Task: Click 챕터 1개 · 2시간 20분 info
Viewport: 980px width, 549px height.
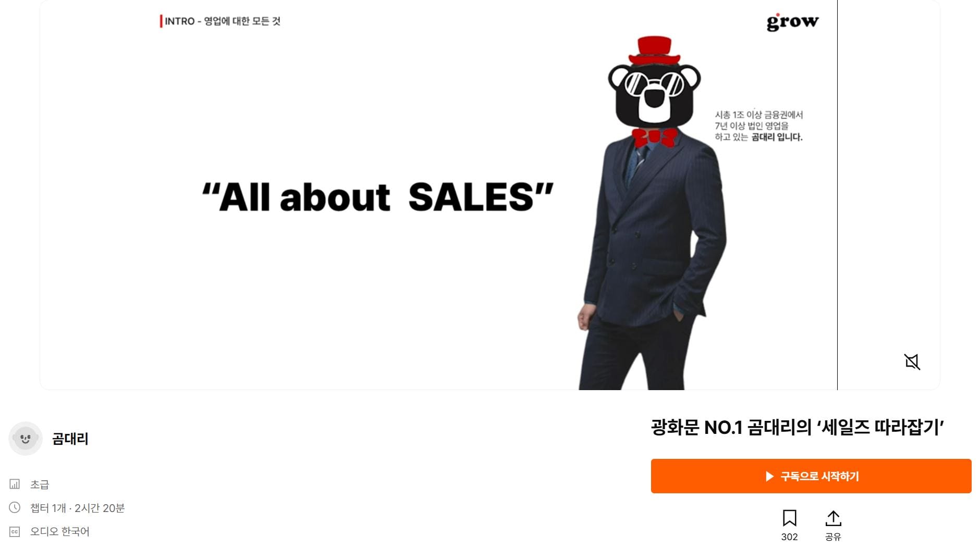Action: tap(78, 508)
